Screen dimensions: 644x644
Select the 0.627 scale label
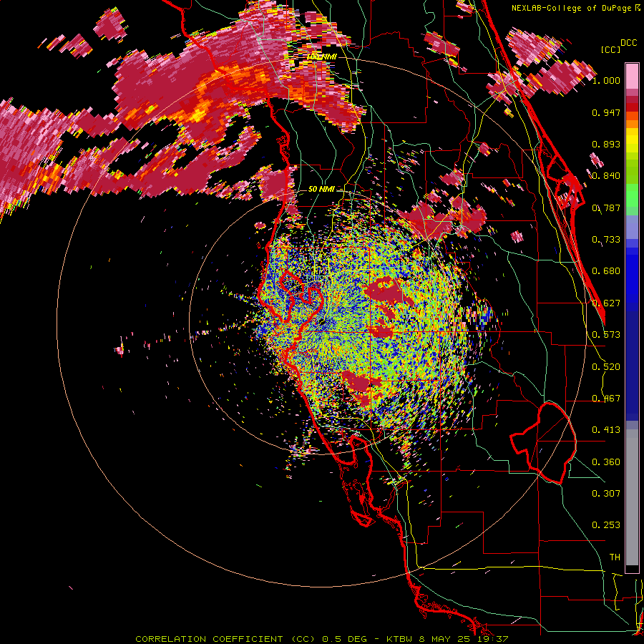pos(606,303)
